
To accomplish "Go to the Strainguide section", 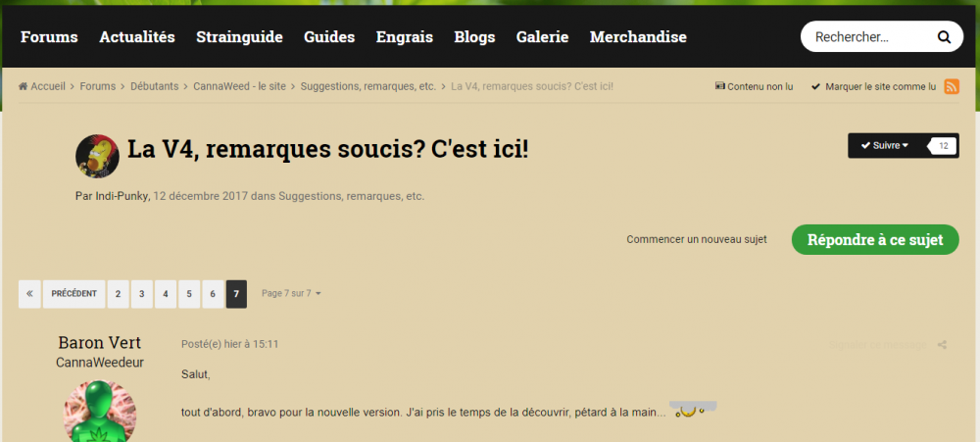I will tap(239, 37).
